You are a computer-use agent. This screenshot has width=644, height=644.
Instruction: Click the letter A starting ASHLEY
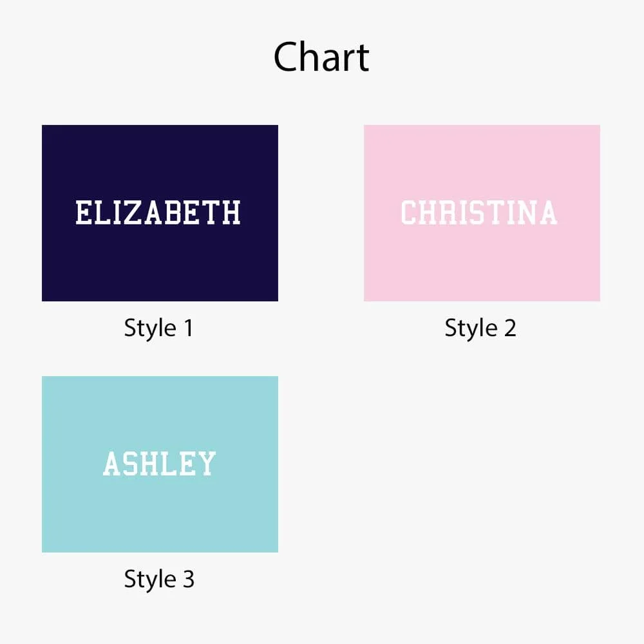click(x=111, y=463)
